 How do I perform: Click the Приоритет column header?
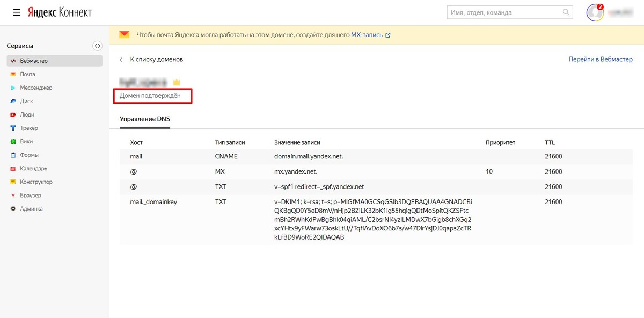(x=500, y=143)
